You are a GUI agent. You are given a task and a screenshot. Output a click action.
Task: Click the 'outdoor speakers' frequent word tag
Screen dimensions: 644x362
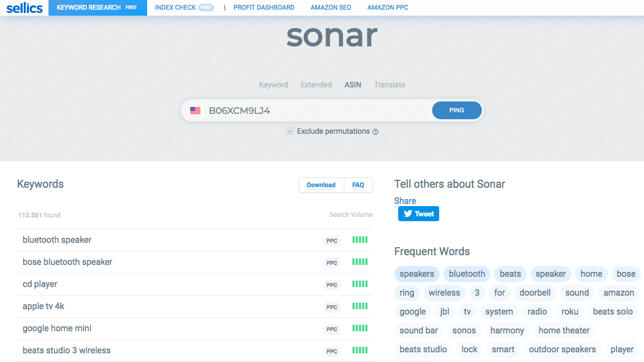click(x=562, y=350)
